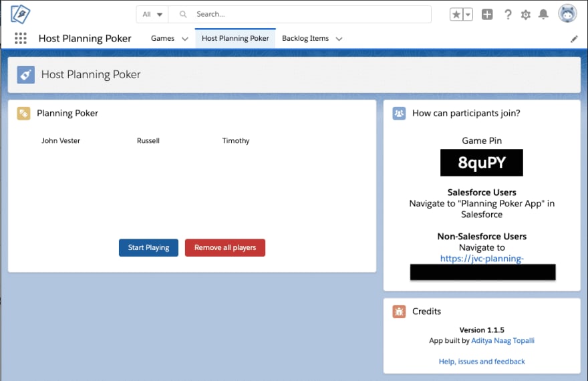Click the Credits bug icon
Viewport: 588px width, 381px height.
[x=399, y=311]
